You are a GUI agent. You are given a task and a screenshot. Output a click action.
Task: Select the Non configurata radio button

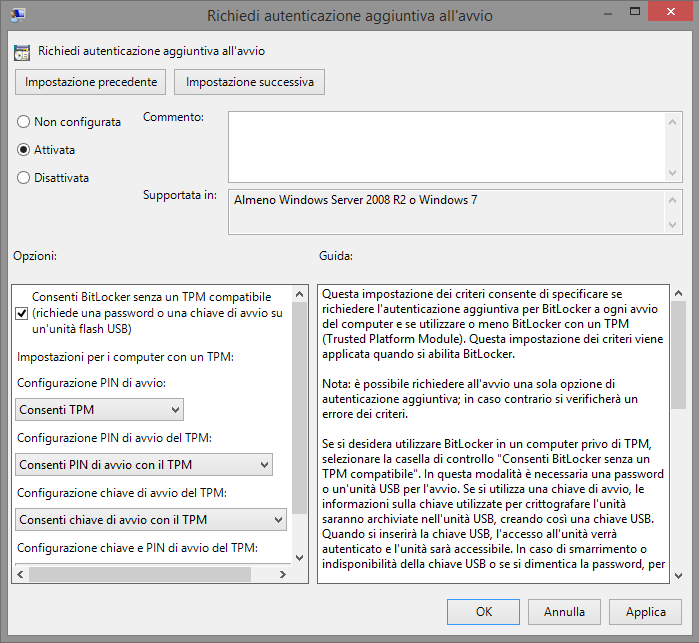click(23, 122)
